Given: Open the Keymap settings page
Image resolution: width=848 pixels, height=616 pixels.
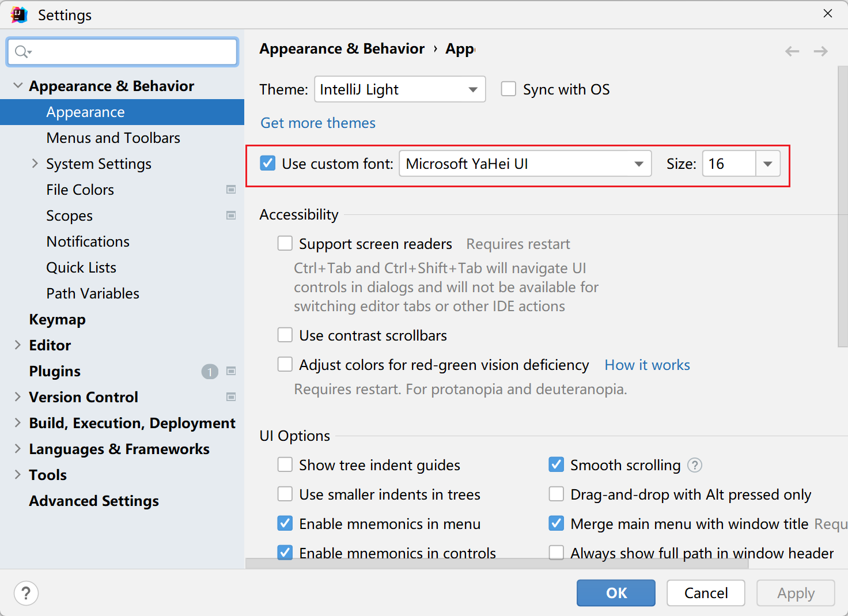Looking at the screenshot, I should (57, 319).
